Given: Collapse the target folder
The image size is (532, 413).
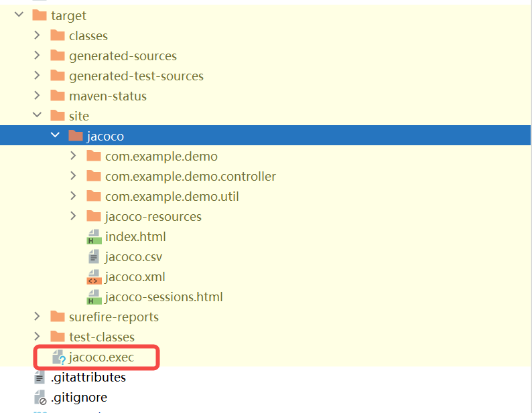Looking at the screenshot, I should [18, 15].
